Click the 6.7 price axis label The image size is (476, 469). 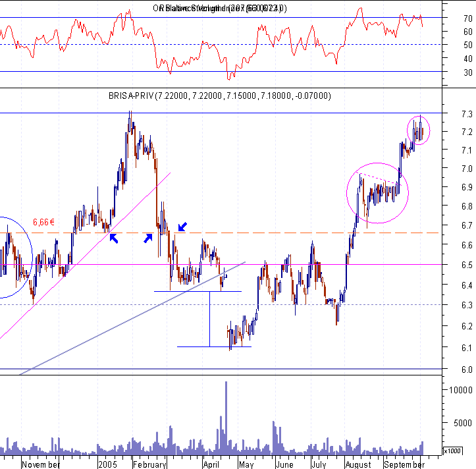tap(467, 226)
